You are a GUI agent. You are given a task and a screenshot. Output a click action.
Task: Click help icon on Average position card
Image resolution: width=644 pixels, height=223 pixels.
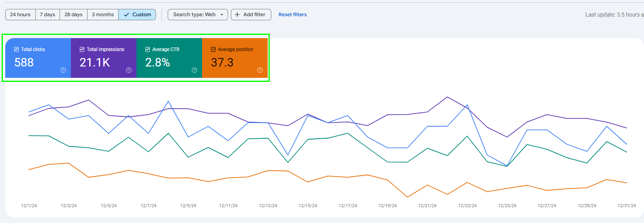tap(260, 70)
